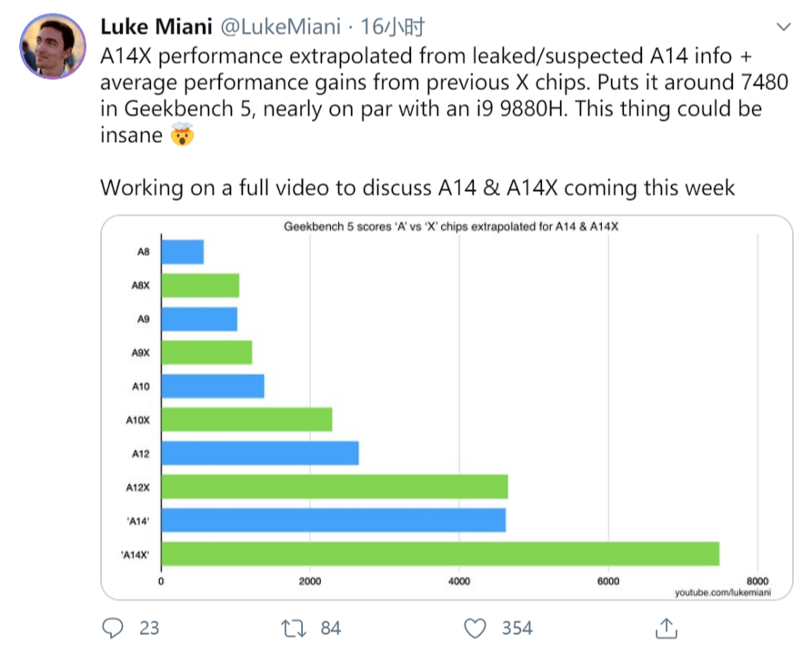The height and width of the screenshot is (656, 812).
Task: Like the tweet with heart icon
Action: coord(475,628)
